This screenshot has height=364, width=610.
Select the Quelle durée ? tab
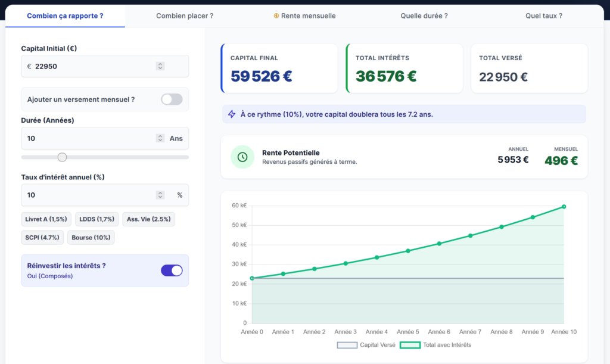[424, 16]
